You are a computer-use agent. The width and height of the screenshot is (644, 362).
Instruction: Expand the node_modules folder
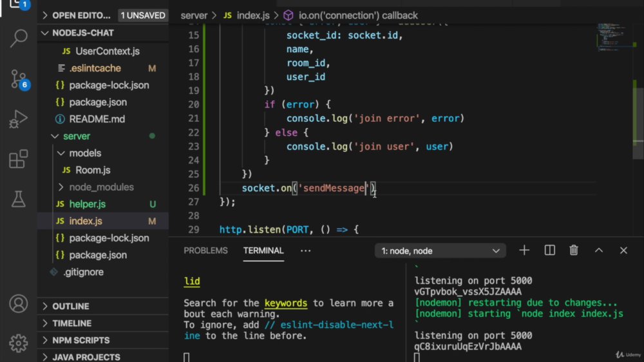click(101, 187)
